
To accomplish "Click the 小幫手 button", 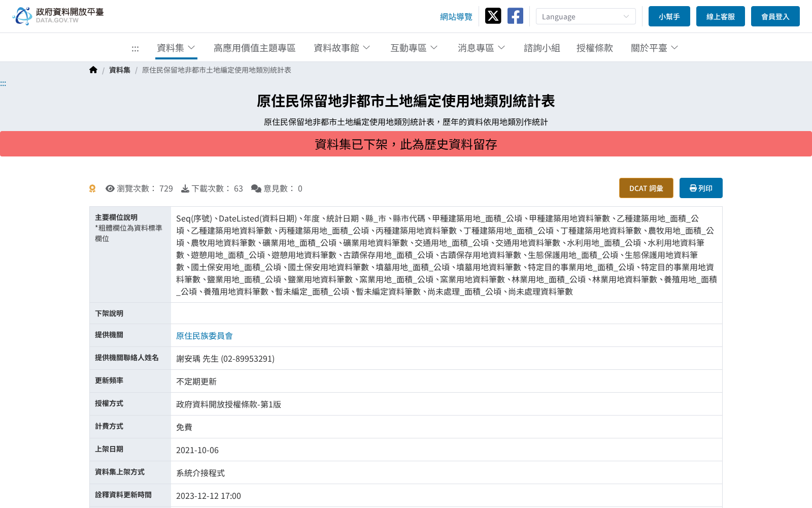I will click(x=669, y=16).
